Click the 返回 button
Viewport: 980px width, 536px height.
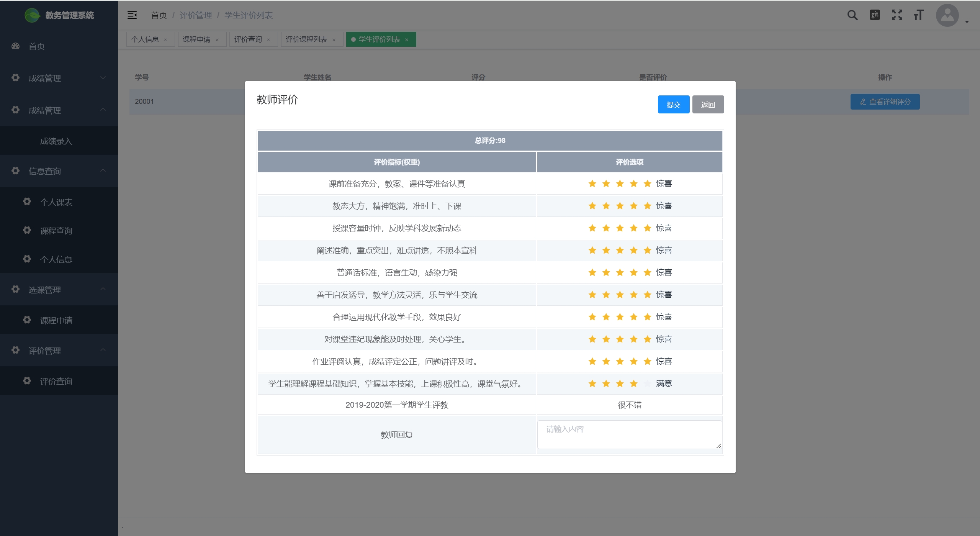coord(708,105)
